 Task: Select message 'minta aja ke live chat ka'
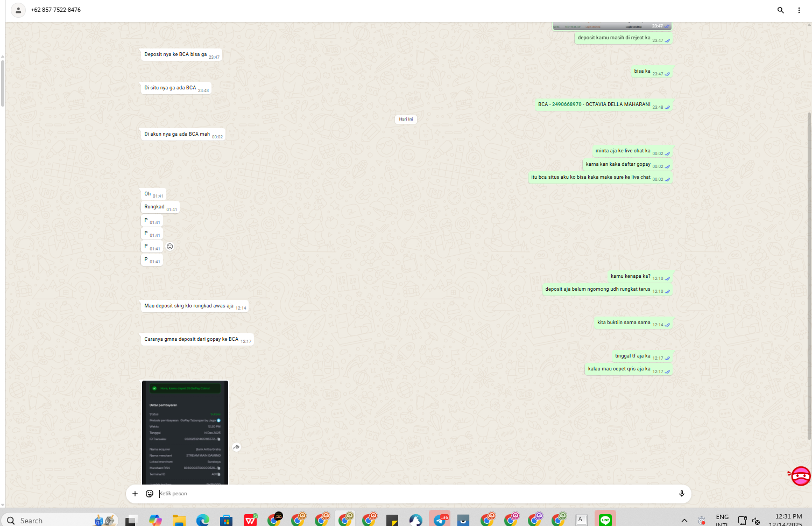(632, 151)
